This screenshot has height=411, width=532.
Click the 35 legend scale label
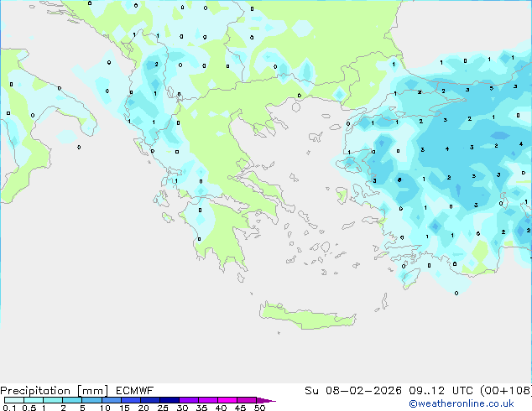[201, 408]
